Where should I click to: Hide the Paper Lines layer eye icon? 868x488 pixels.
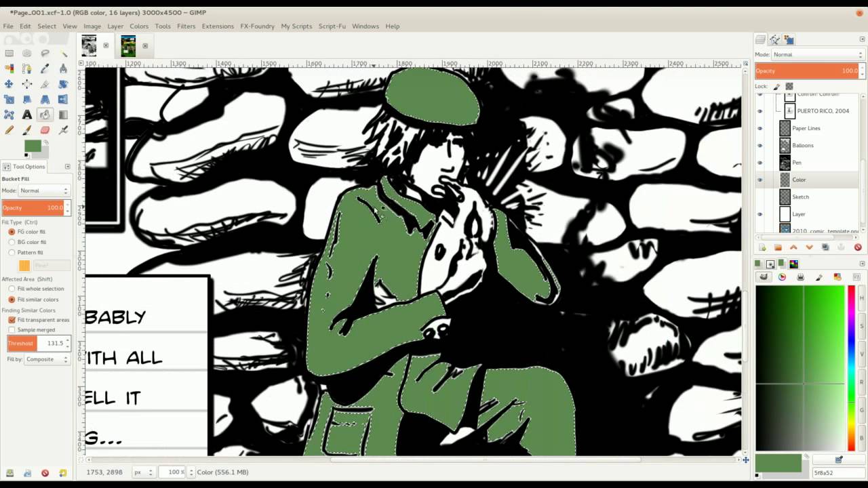point(759,128)
